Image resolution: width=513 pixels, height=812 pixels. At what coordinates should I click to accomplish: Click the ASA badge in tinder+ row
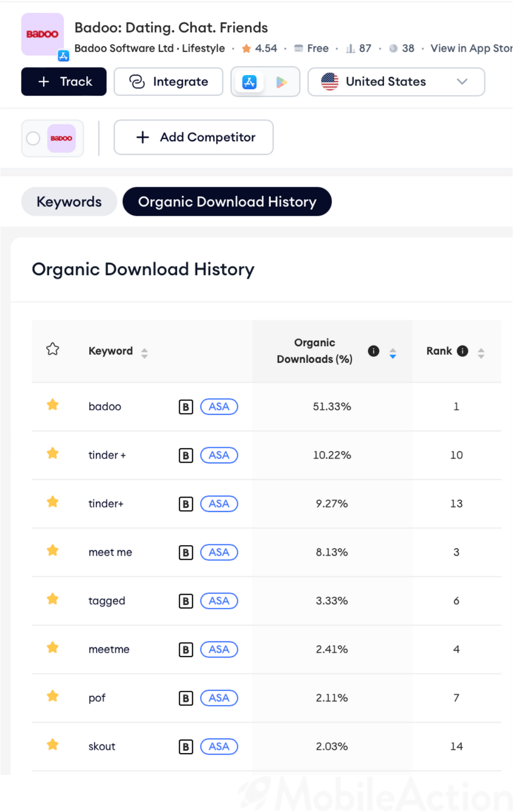tap(219, 504)
